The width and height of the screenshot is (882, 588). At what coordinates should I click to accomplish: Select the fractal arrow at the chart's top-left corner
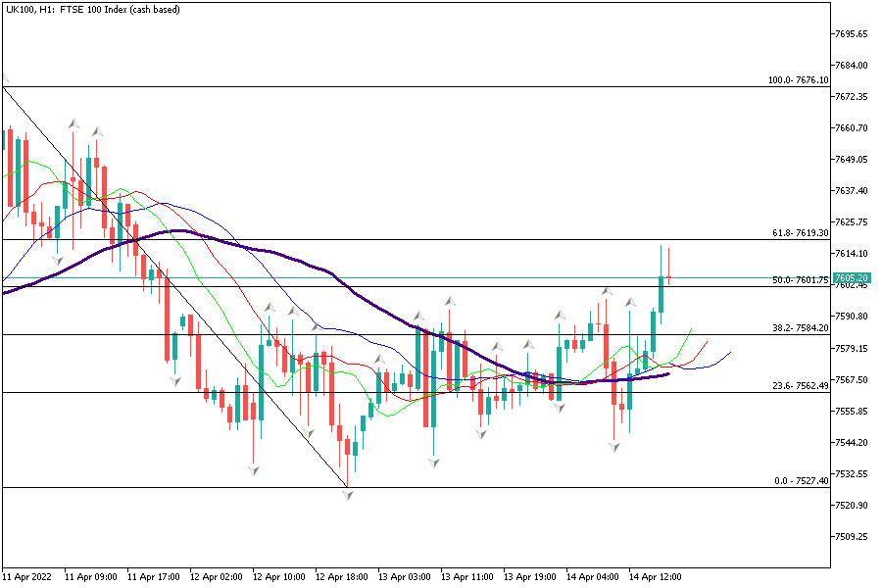(x=5, y=78)
